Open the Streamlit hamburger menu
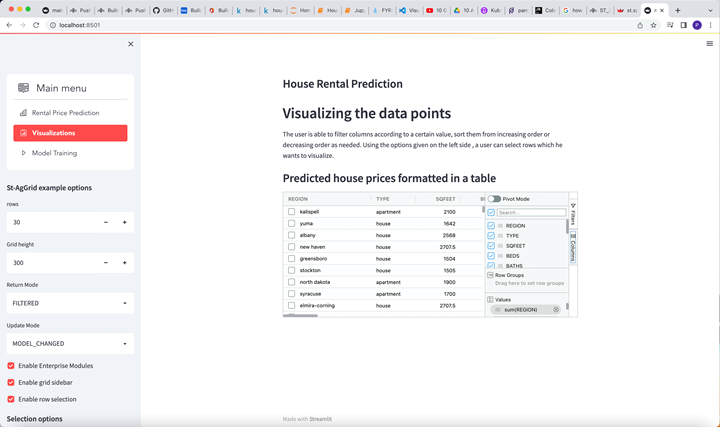The width and height of the screenshot is (720, 427). (709, 44)
